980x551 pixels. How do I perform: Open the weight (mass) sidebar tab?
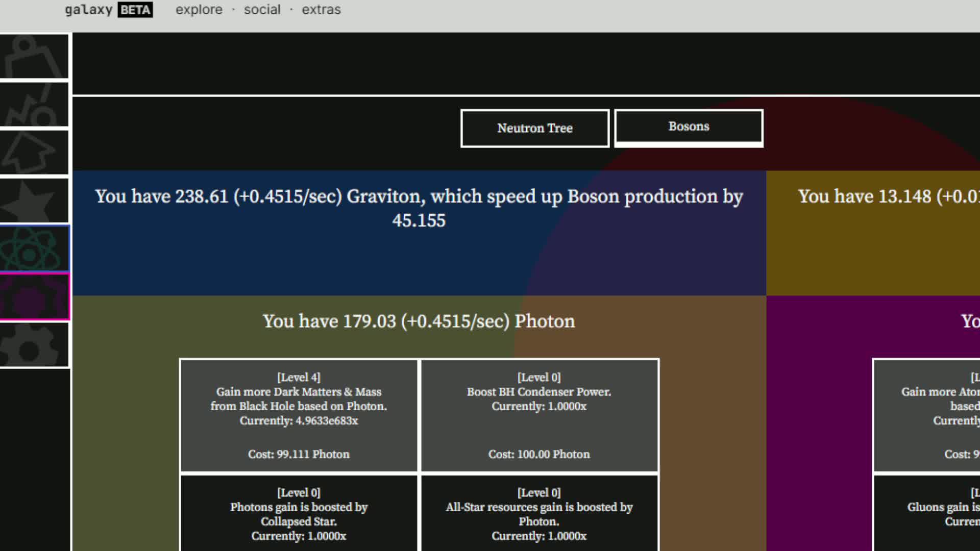point(34,57)
